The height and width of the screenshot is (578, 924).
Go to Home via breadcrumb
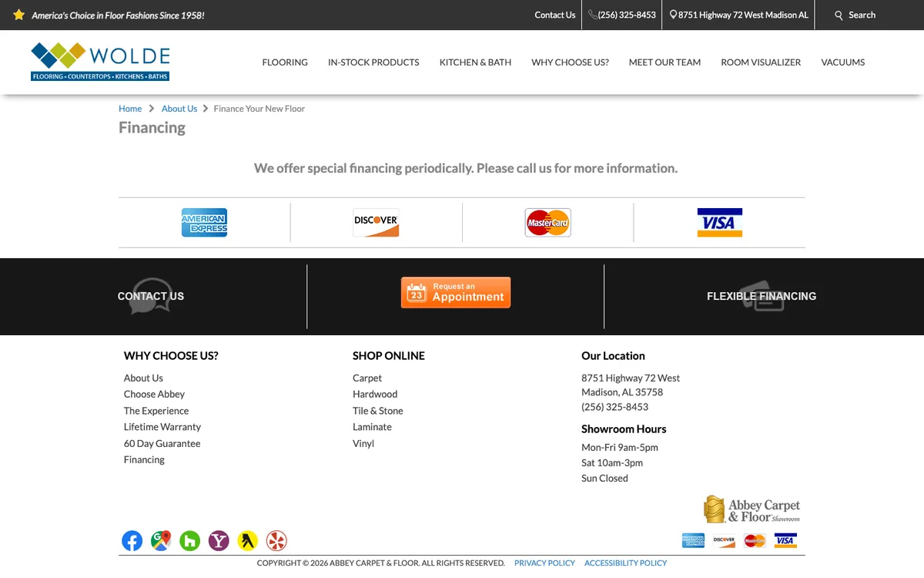coord(130,109)
